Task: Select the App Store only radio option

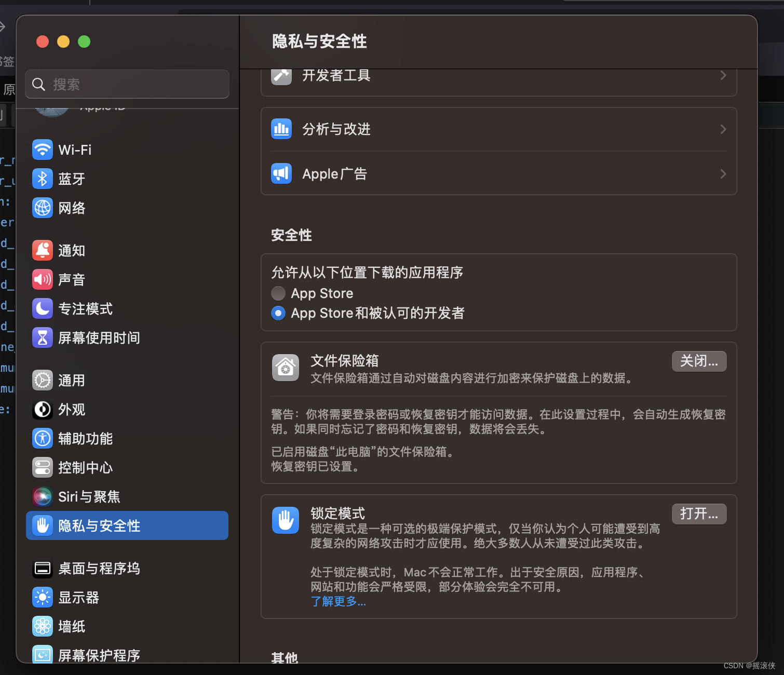Action: (x=278, y=293)
